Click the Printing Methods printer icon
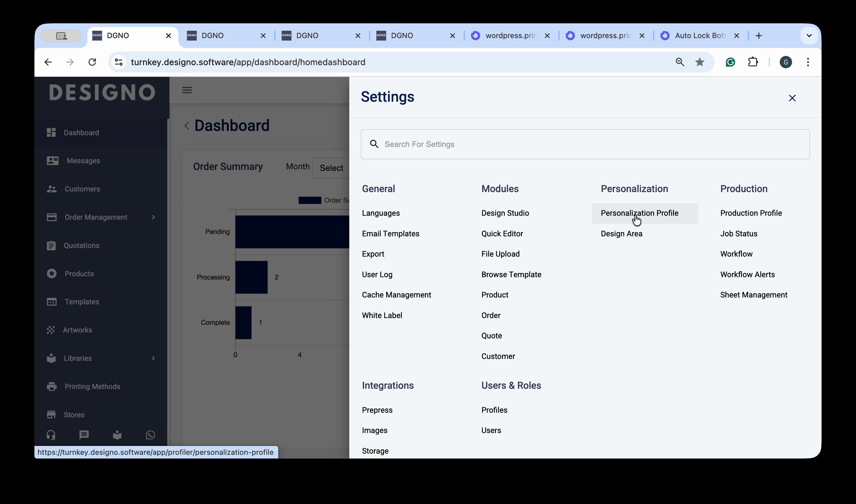The image size is (856, 504). (x=52, y=387)
